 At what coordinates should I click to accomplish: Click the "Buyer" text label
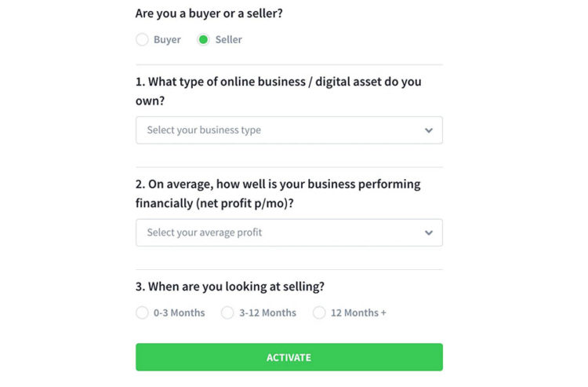(x=167, y=40)
